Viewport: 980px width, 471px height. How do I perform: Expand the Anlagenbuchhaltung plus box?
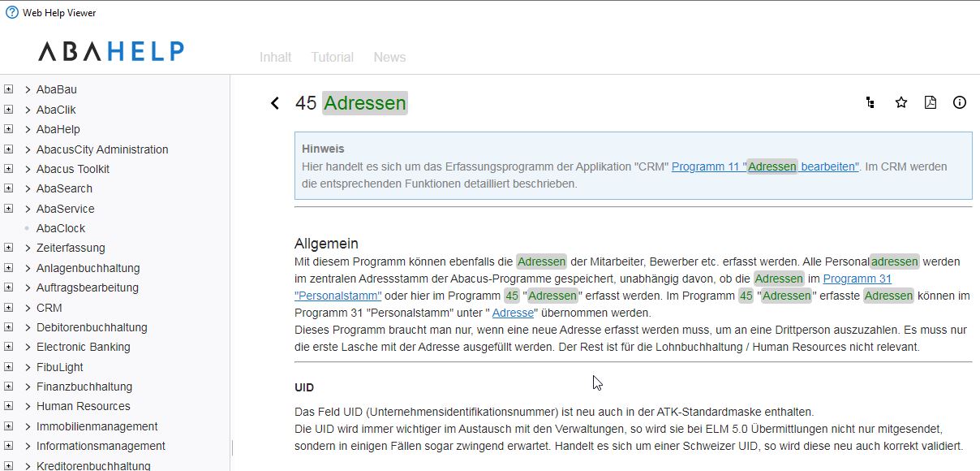pyautogui.click(x=8, y=268)
